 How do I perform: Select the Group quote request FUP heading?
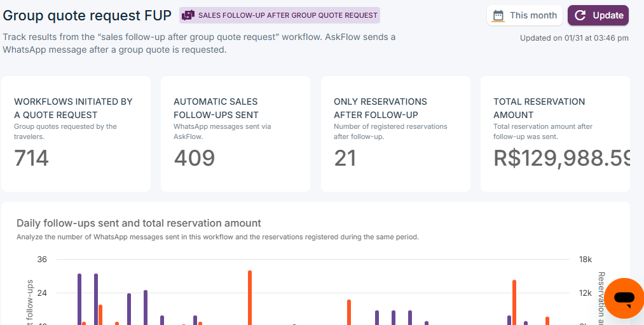87,16
